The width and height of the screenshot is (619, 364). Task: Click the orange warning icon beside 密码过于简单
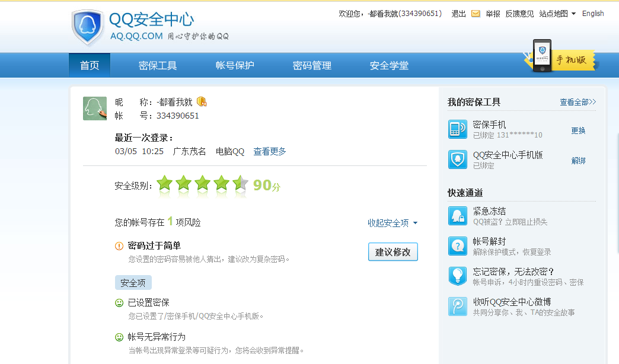tap(119, 246)
